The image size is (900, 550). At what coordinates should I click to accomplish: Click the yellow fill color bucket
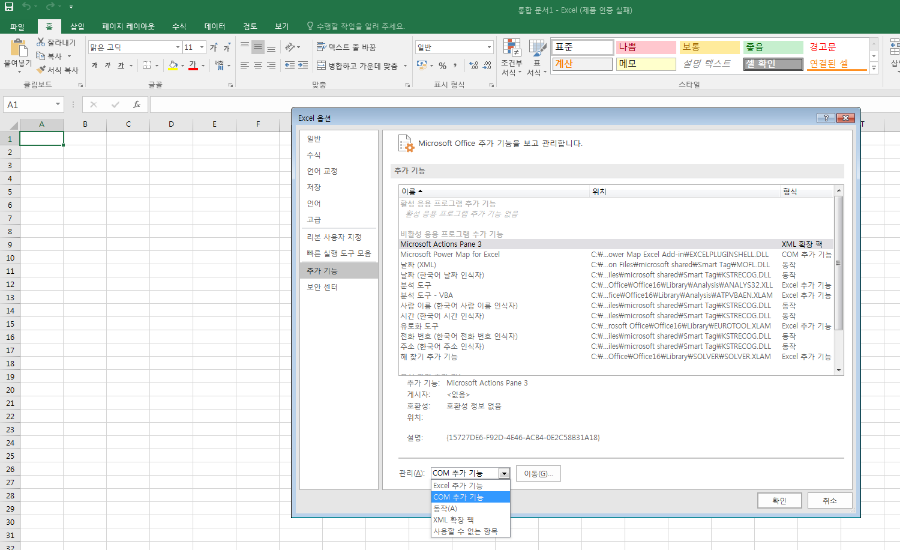pos(173,65)
